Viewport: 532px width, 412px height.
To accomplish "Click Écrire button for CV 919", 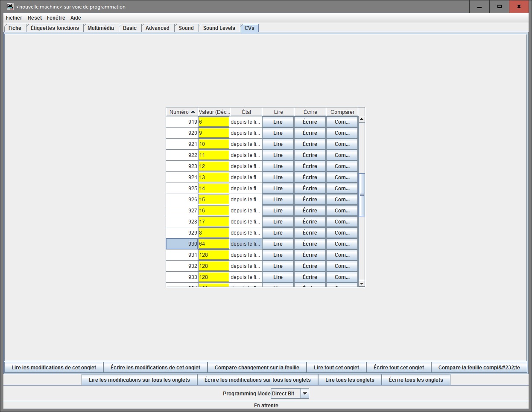I will [x=310, y=122].
